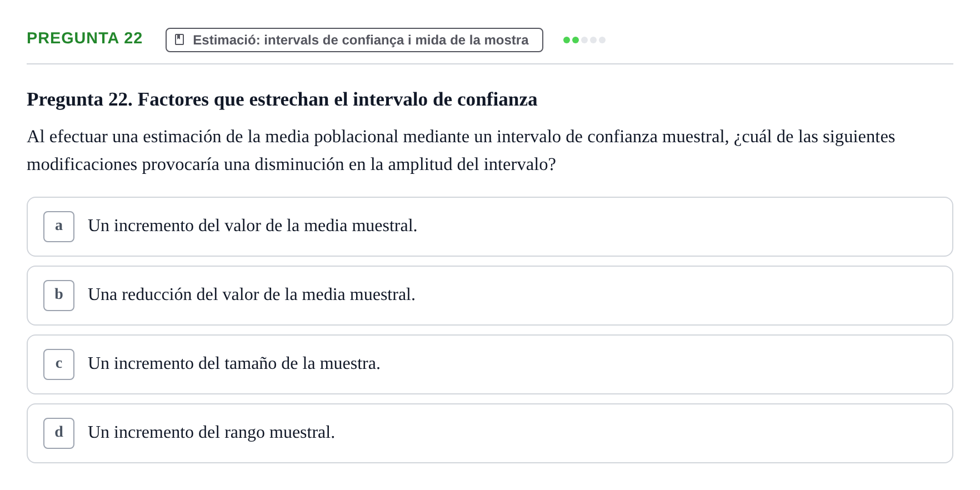Click empty right area of option c card

tap(667, 364)
